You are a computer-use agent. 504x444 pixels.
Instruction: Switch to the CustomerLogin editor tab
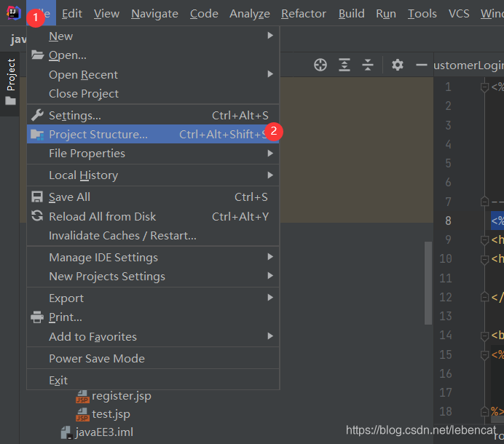[468, 66]
